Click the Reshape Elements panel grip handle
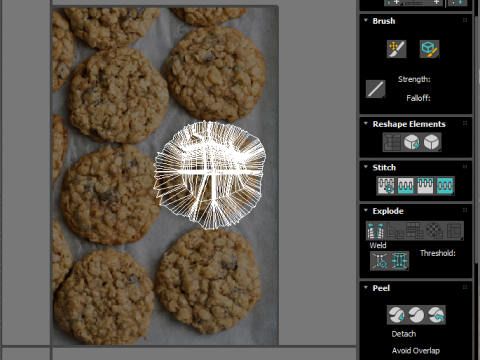 (465, 123)
